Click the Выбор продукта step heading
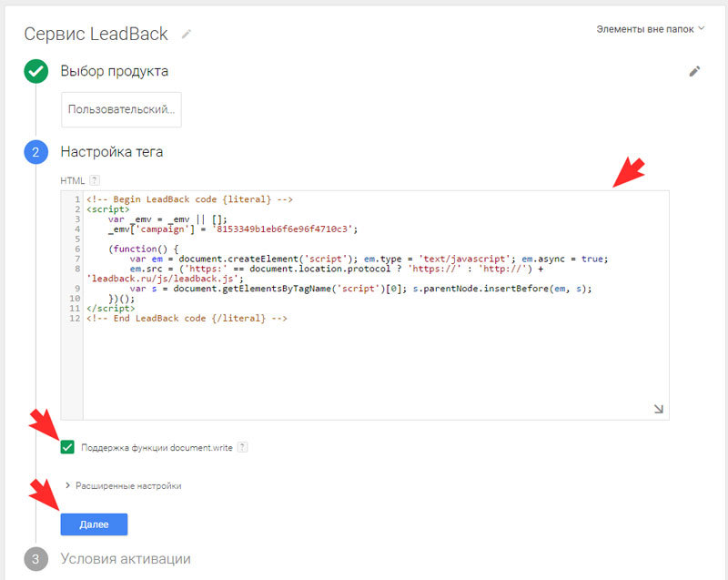Image resolution: width=728 pixels, height=580 pixels. pos(115,71)
